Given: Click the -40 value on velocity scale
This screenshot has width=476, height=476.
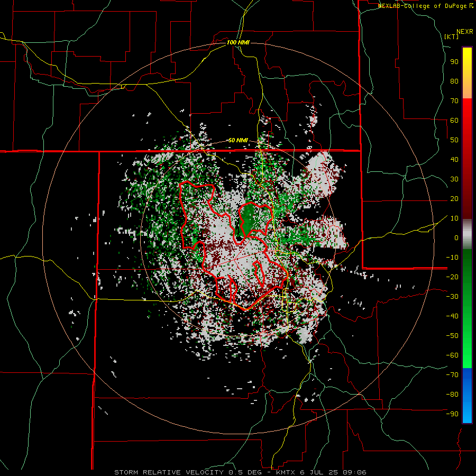Looking at the screenshot, I should point(452,316).
